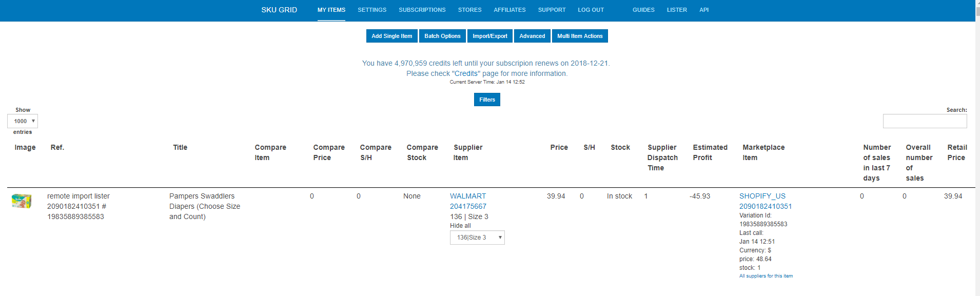Sort by Number of sales in last 7 days
Image resolution: width=980 pixels, height=296 pixels.
(x=877, y=163)
